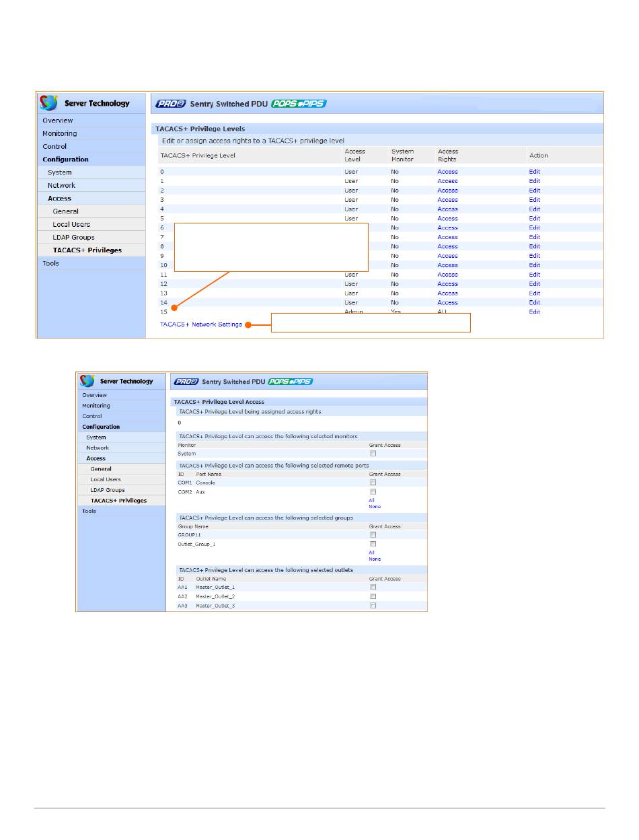Open Monitoring in the upper sidebar
639x840 pixels.
click(60, 133)
